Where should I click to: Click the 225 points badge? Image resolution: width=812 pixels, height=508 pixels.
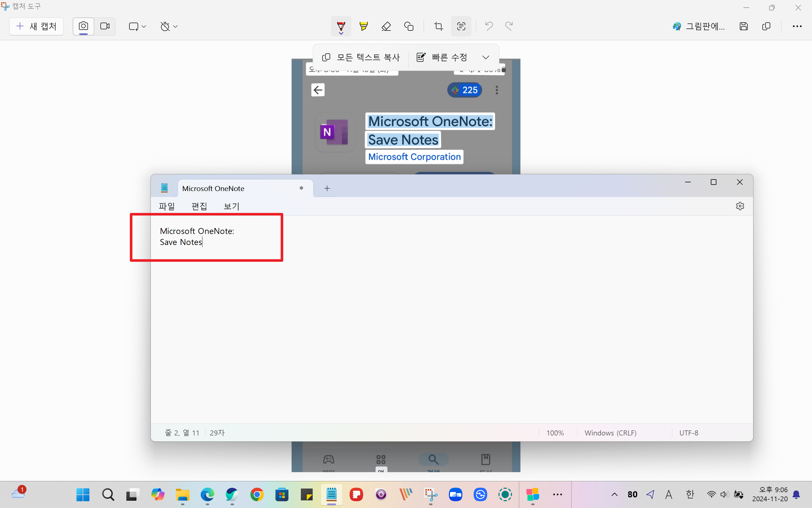coord(465,90)
